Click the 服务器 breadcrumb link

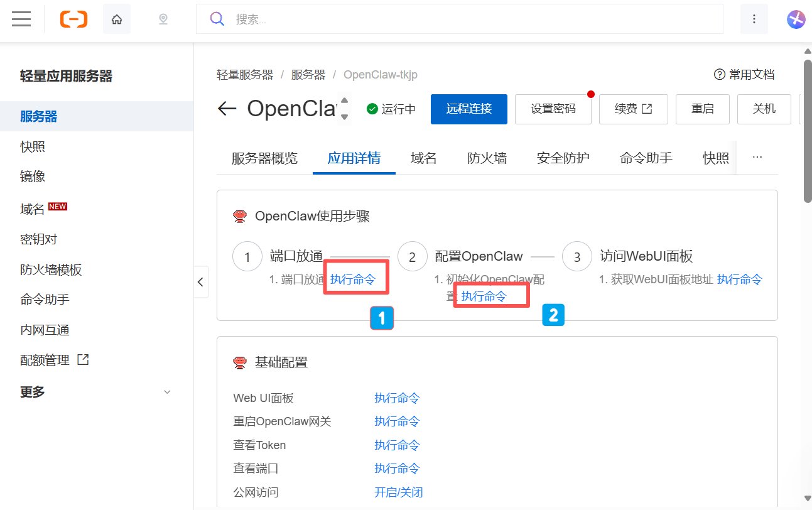coord(308,75)
